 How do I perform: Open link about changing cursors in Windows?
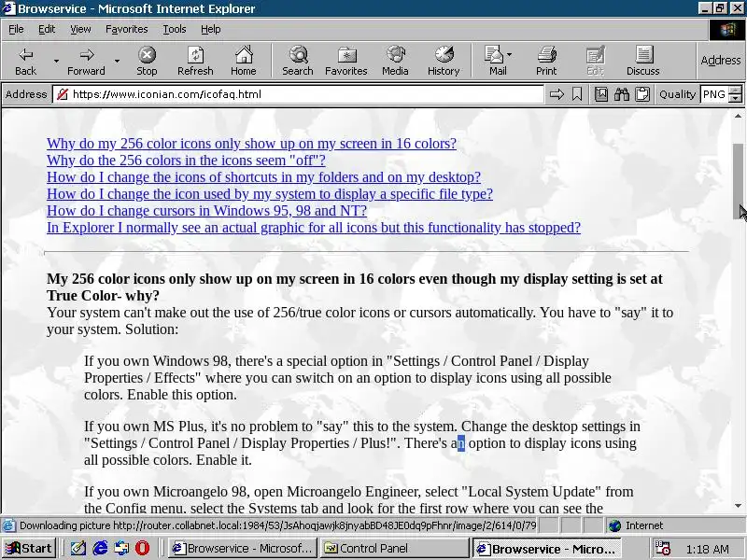click(x=206, y=211)
